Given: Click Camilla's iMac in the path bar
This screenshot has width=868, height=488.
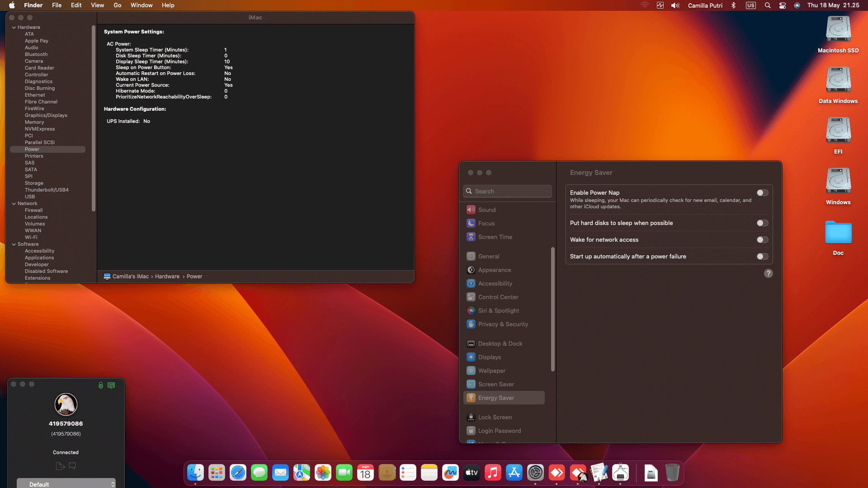Looking at the screenshot, I should (126, 277).
